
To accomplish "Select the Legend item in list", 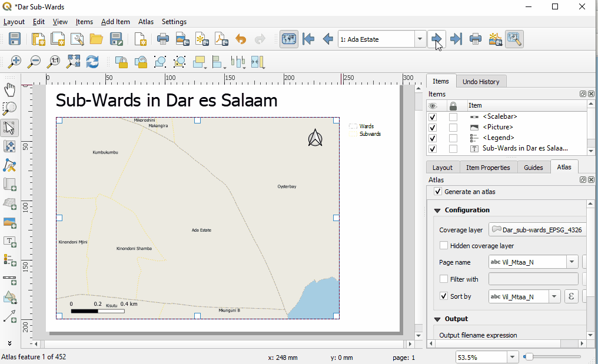I will coord(498,138).
